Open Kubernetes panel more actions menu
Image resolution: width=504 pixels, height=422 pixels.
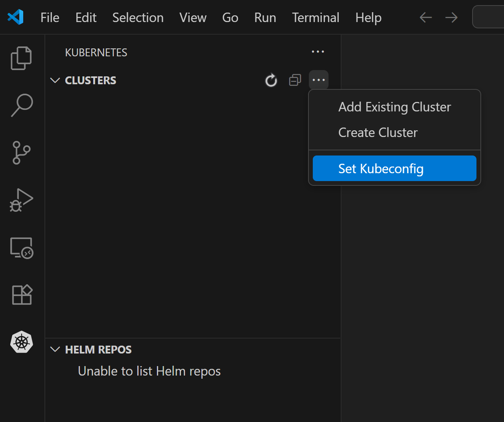tap(318, 52)
